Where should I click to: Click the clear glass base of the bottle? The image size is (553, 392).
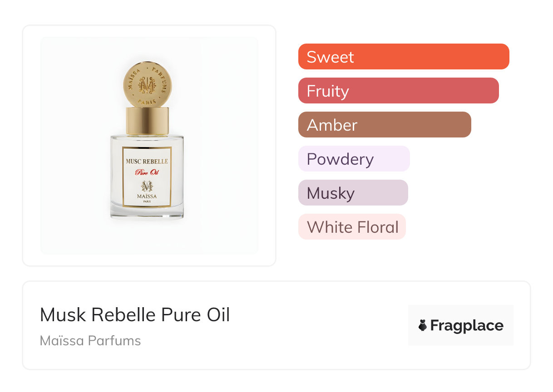point(147,212)
